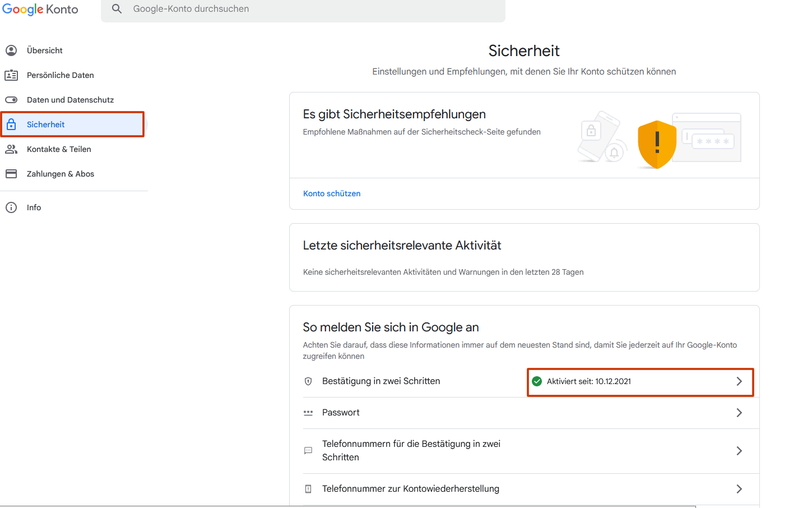Image resolution: width=812 pixels, height=508 pixels.
Task: Click the Daten und Datenschutz toggle icon
Action: point(11,100)
